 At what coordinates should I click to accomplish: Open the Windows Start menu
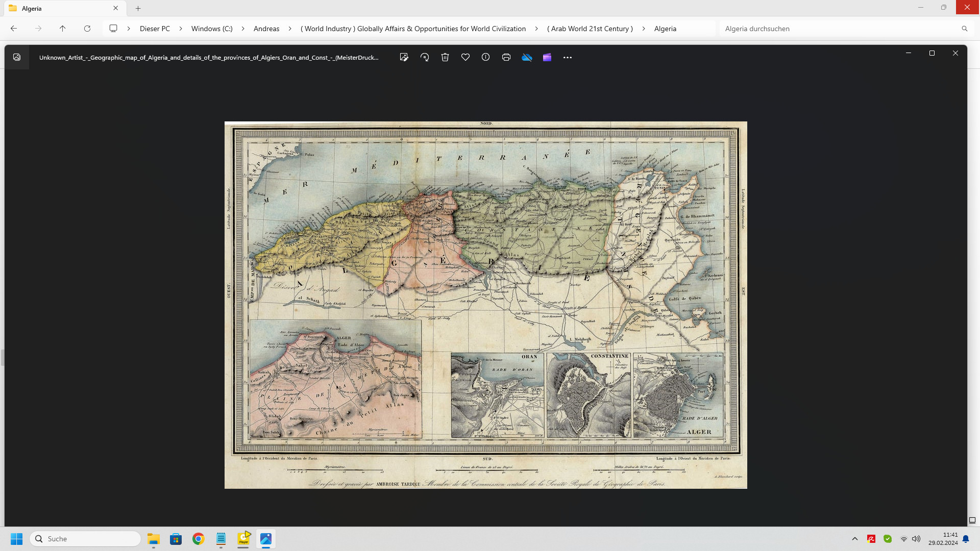tap(17, 539)
